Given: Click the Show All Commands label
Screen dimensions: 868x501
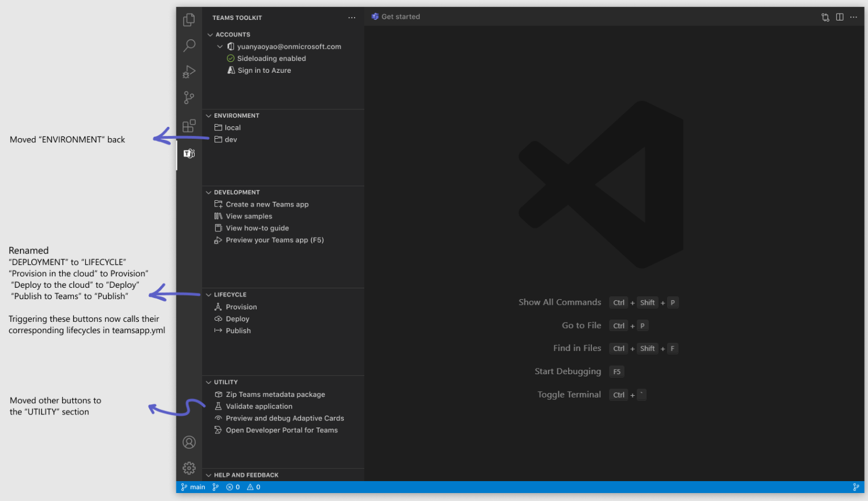Looking at the screenshot, I should pos(560,303).
